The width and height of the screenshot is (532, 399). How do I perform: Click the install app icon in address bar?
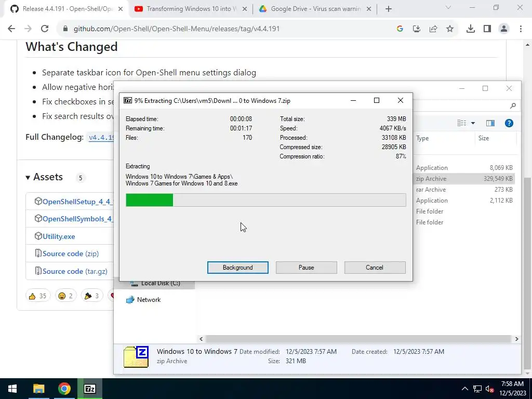click(x=417, y=29)
